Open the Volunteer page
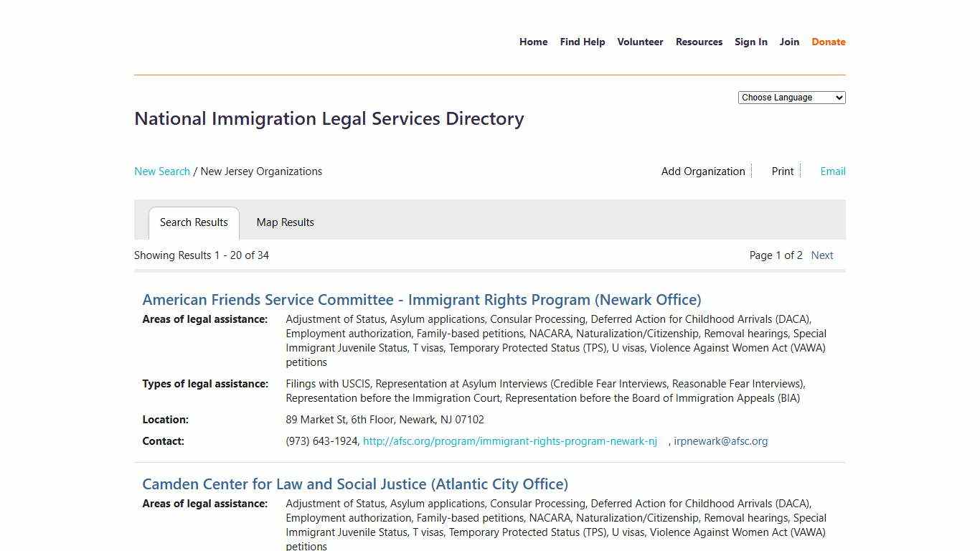980x551 pixels. pyautogui.click(x=640, y=42)
